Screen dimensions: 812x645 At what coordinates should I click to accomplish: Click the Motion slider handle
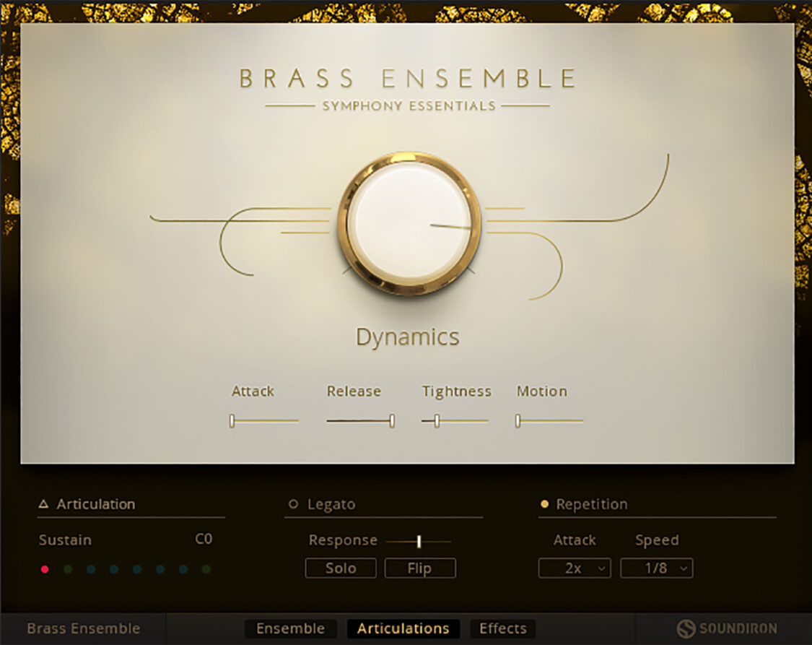[x=518, y=420]
